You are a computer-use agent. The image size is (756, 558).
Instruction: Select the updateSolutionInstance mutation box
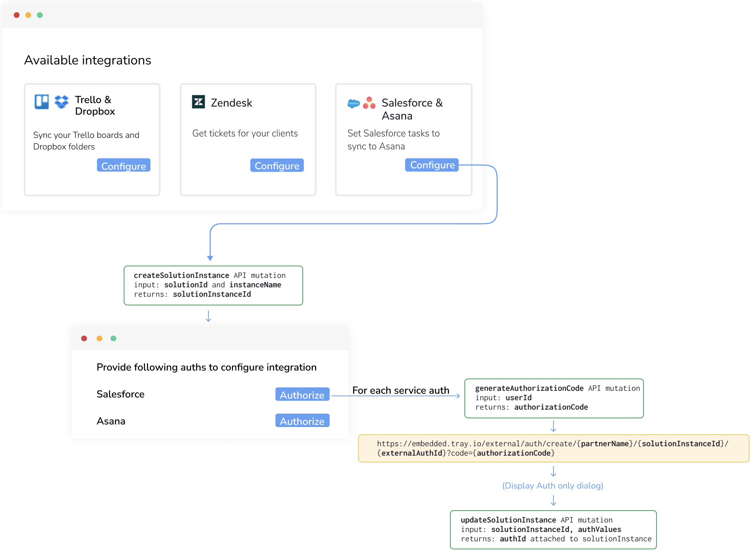(553, 529)
